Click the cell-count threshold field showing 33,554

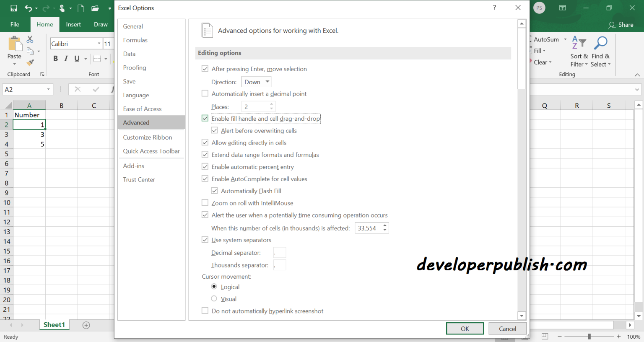pyautogui.click(x=368, y=228)
